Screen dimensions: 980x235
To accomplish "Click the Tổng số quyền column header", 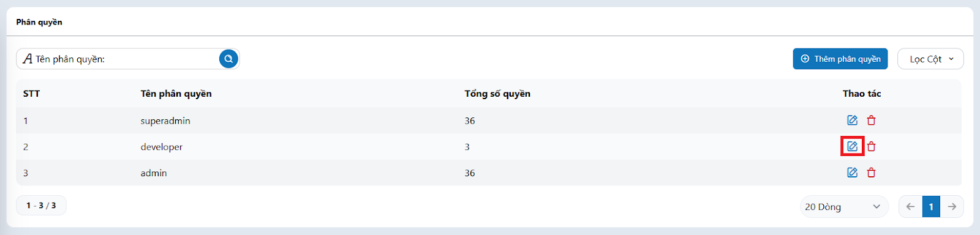I will [497, 94].
